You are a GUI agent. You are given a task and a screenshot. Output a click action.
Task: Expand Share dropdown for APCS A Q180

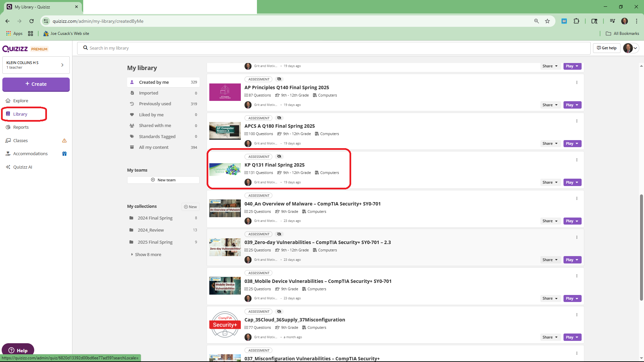point(550,143)
